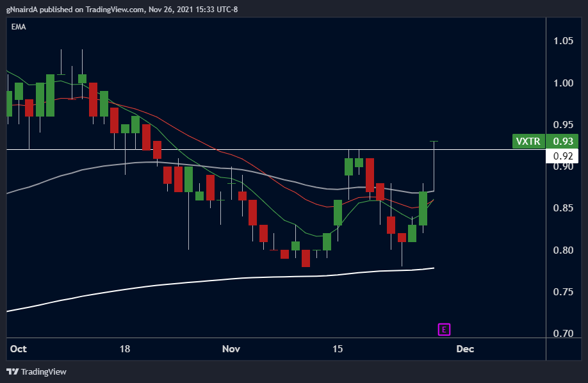Open the TradingView logo link
Viewport: 588px width, 383px height.
coord(37,371)
